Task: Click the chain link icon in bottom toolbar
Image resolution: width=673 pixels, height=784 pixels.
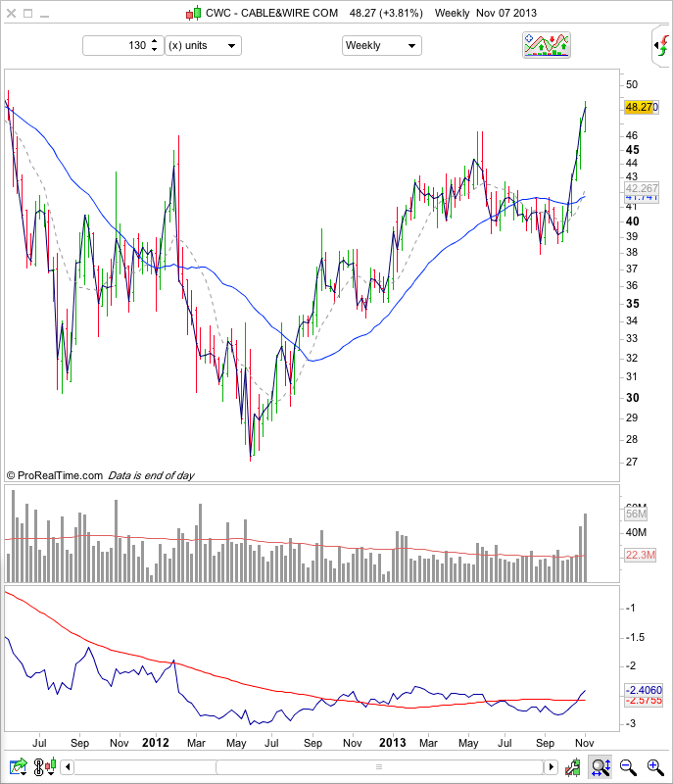Action: [x=38, y=766]
